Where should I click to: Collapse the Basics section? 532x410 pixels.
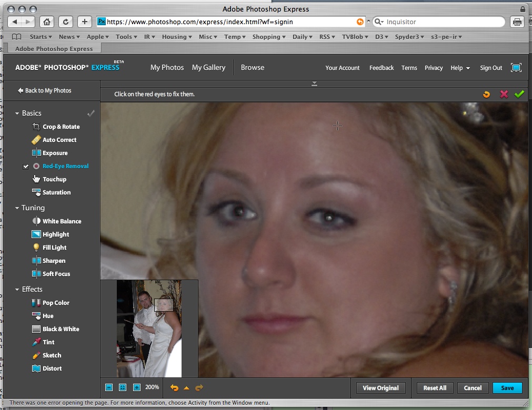coord(17,114)
